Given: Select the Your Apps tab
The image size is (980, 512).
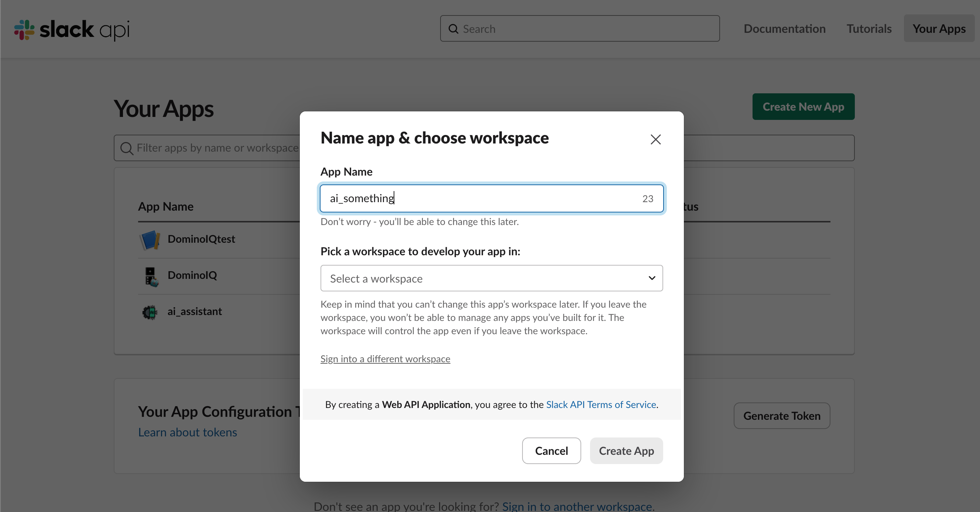Looking at the screenshot, I should (x=939, y=29).
